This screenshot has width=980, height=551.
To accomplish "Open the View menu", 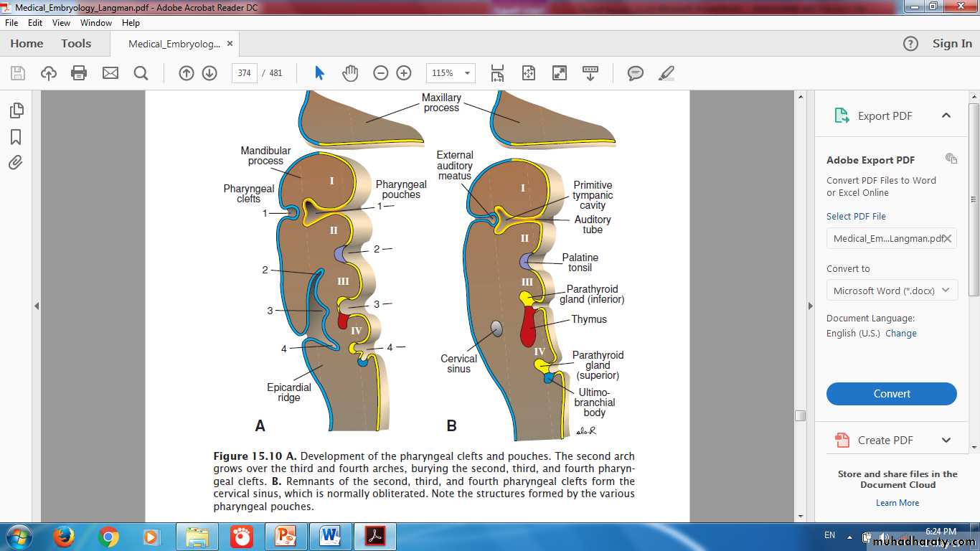I will [61, 23].
